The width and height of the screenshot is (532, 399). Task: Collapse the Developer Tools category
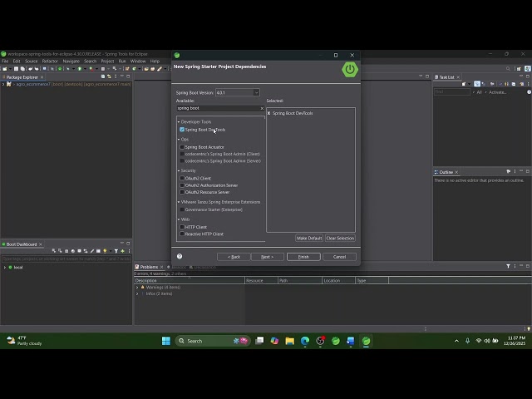click(x=179, y=122)
